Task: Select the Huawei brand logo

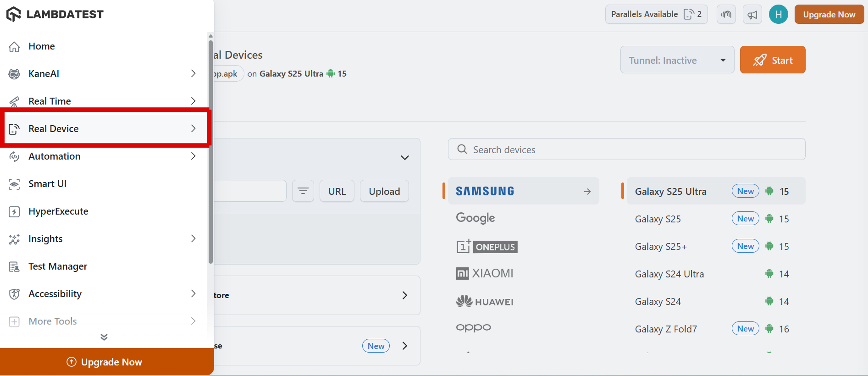Action: pyautogui.click(x=485, y=301)
